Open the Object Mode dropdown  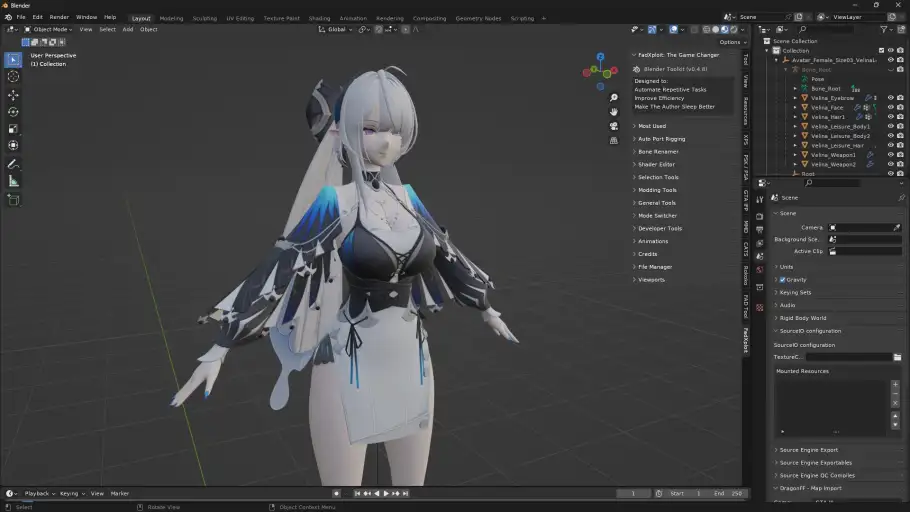(48, 29)
